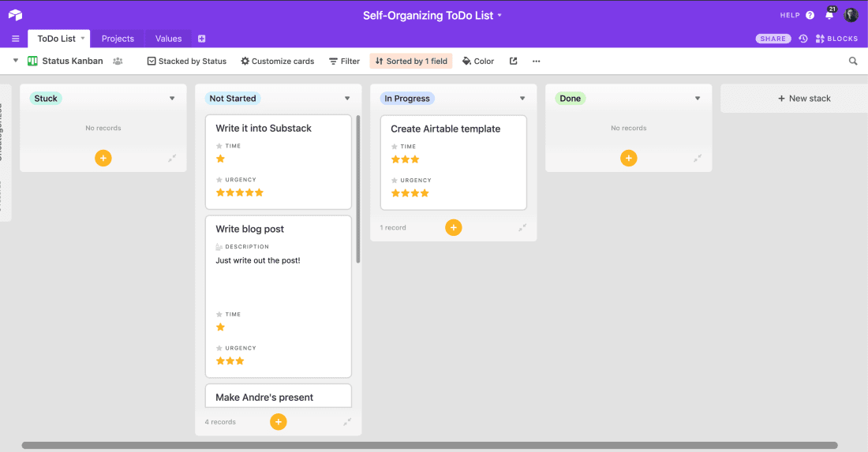Click the Airtable logo home icon

[16, 15]
